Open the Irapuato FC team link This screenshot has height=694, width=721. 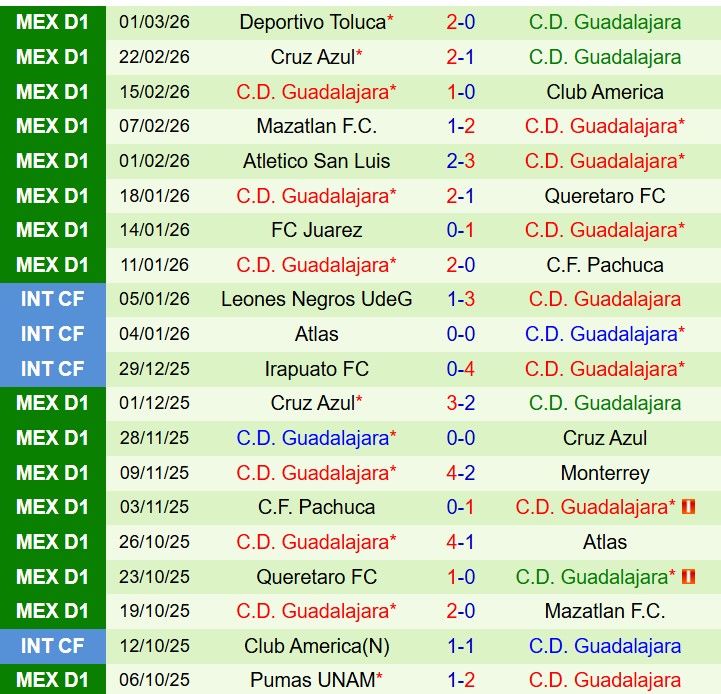pos(316,369)
